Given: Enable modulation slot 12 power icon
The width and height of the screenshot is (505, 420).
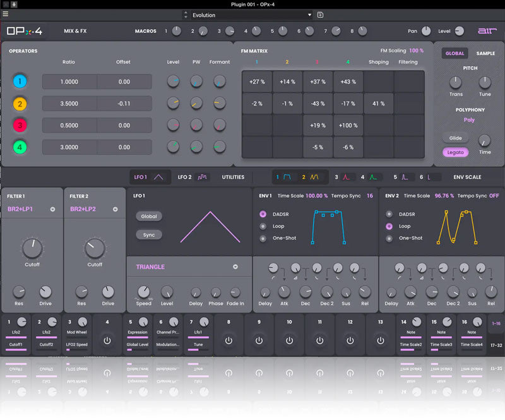Looking at the screenshot, I should 350,340.
